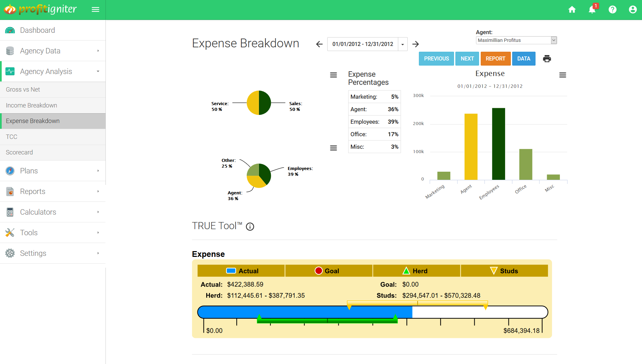
Task: Open the user account icon
Action: 633,10
